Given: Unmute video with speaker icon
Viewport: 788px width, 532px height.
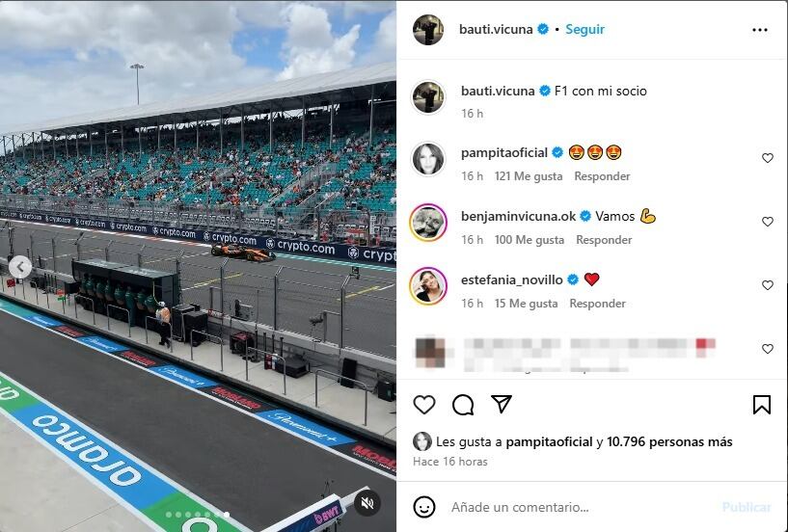Looking at the screenshot, I should [367, 502].
